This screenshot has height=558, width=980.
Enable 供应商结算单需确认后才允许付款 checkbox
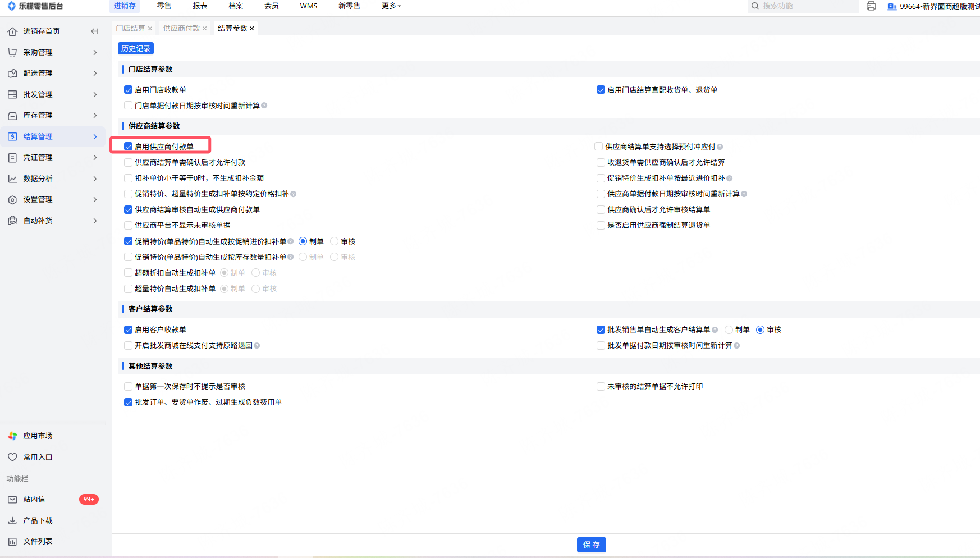pyautogui.click(x=128, y=163)
